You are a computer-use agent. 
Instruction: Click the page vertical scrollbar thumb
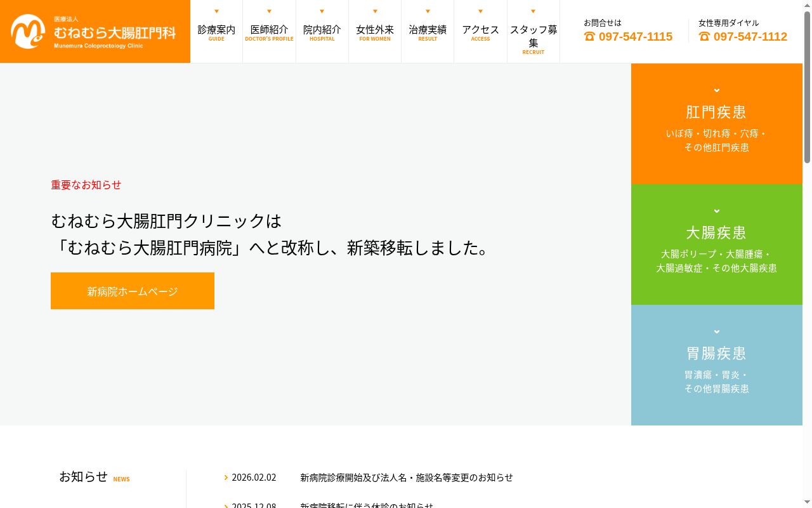tap(808, 87)
